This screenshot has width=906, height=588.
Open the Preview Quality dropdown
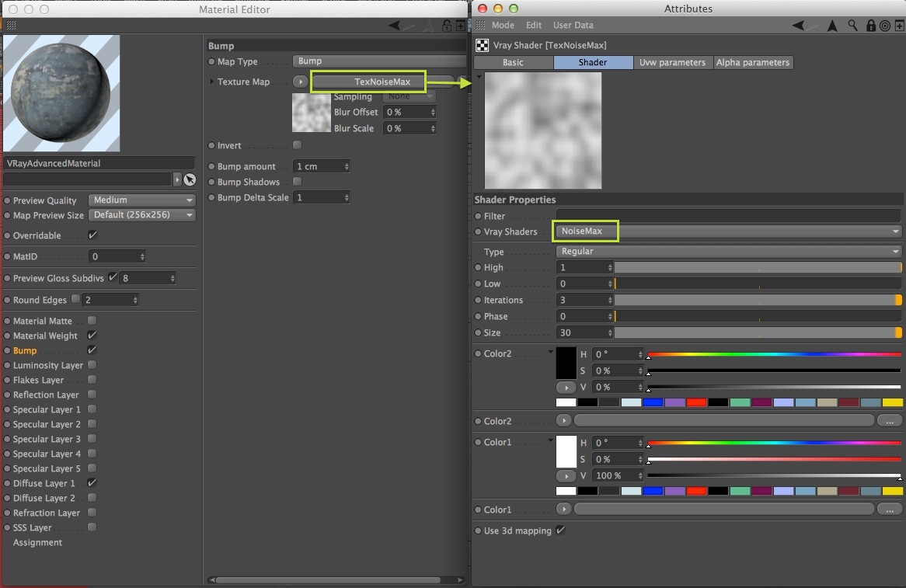pos(142,200)
